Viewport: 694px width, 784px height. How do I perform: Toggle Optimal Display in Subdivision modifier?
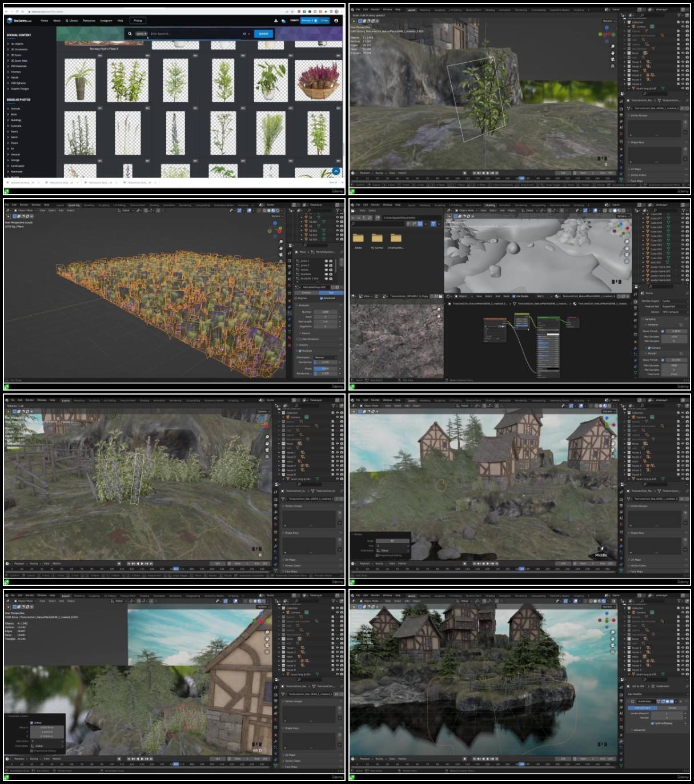(653, 723)
